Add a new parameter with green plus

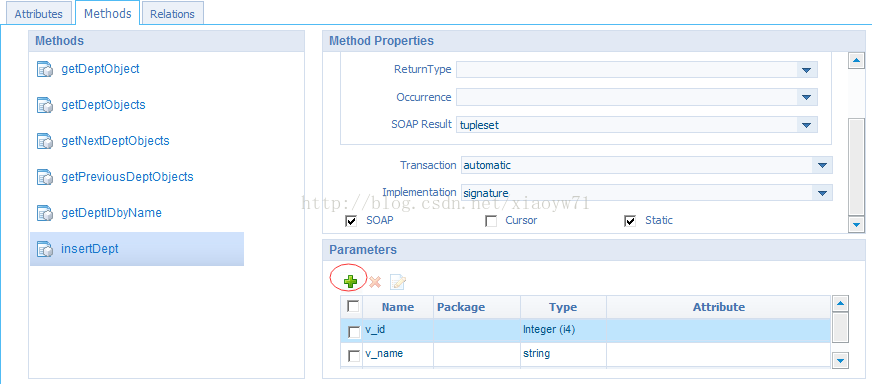click(350, 282)
